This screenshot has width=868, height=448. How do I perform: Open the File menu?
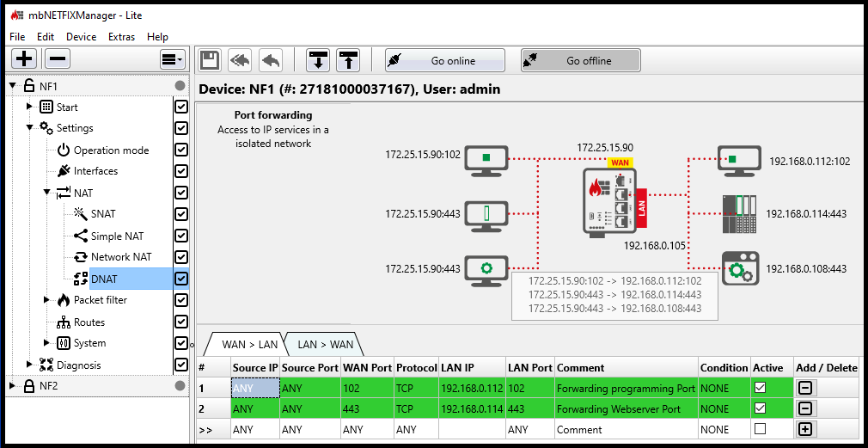[18, 37]
